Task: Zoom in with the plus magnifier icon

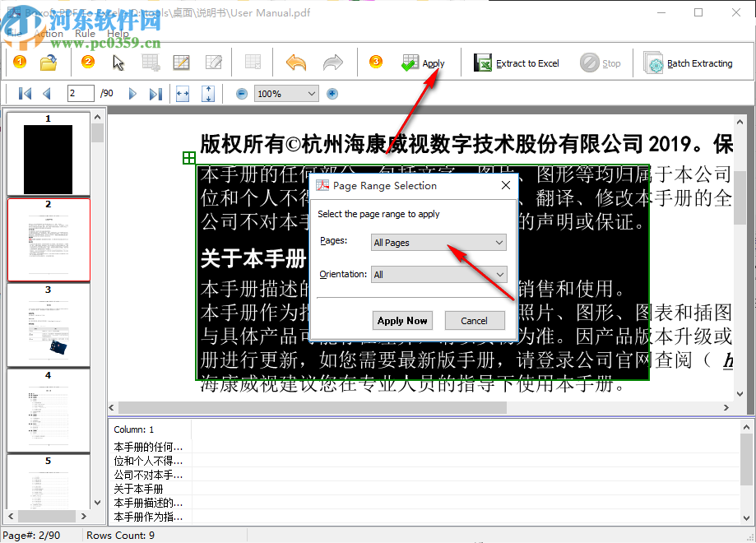Action: pos(332,93)
